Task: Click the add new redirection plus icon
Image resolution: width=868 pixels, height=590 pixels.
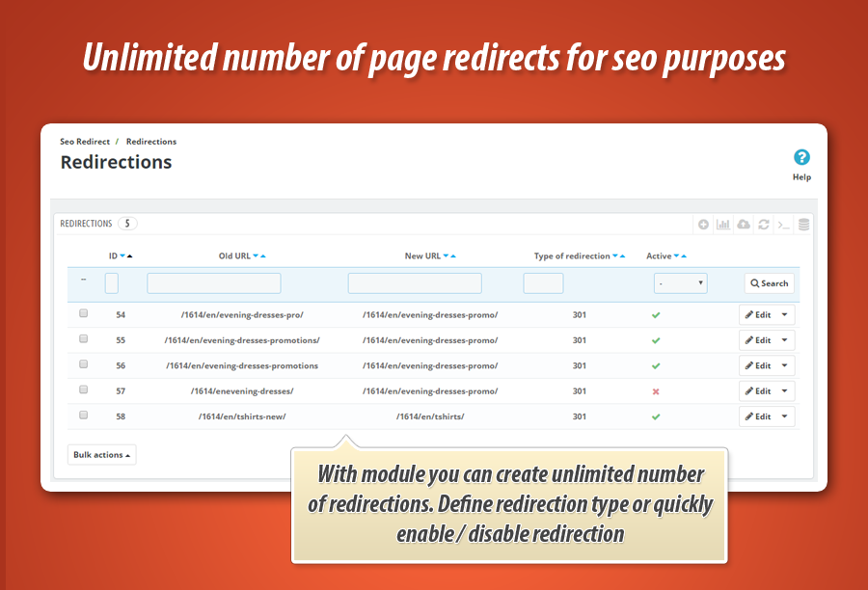Action: [x=704, y=225]
